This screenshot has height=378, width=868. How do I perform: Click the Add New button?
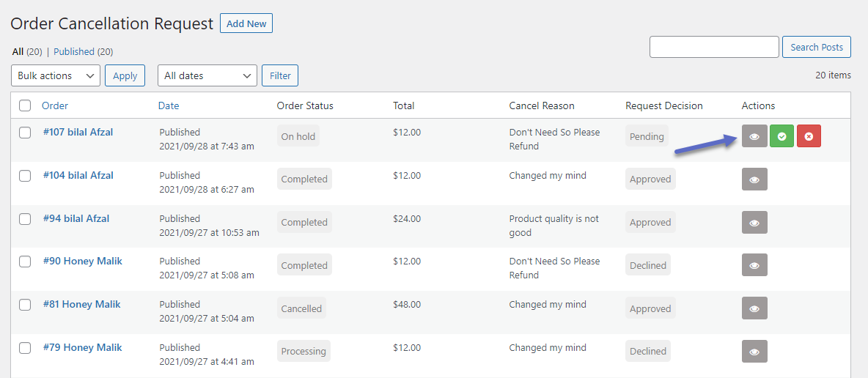[x=246, y=23]
